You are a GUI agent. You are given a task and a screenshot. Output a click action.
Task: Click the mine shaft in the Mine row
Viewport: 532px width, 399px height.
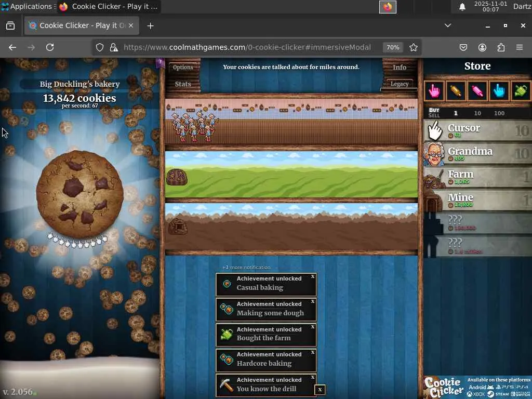click(x=178, y=227)
